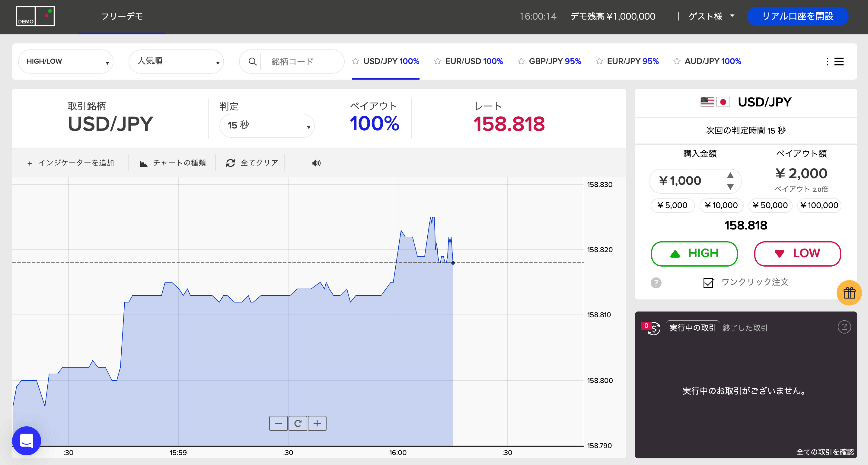Zoom in the chart with plus button

pyautogui.click(x=317, y=423)
